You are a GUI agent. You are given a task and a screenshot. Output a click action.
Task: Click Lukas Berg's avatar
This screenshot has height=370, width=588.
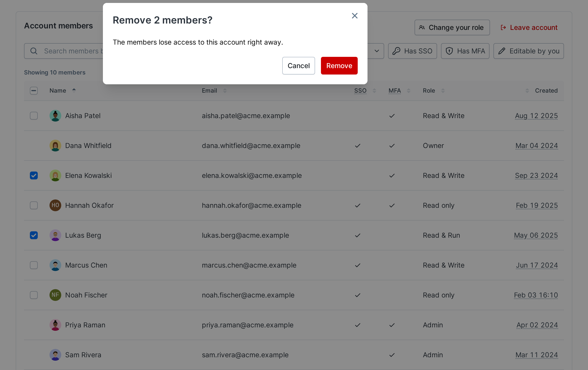(55, 235)
